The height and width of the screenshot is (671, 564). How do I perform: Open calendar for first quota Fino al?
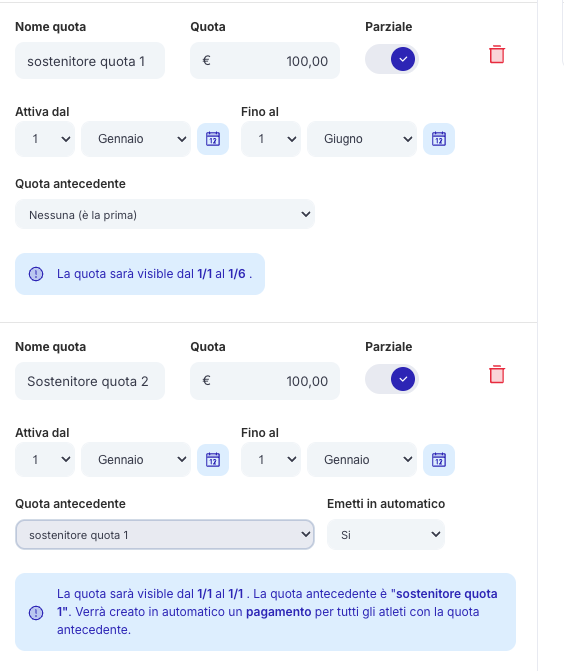pos(439,139)
